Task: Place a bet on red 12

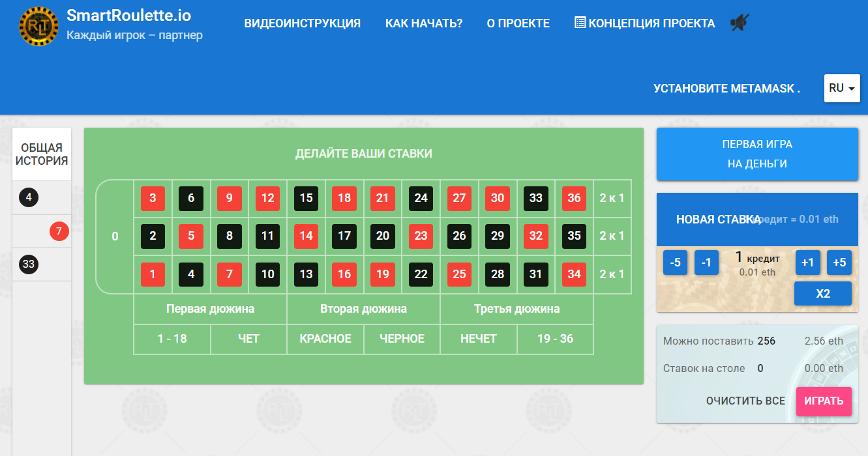Action: click(x=268, y=198)
